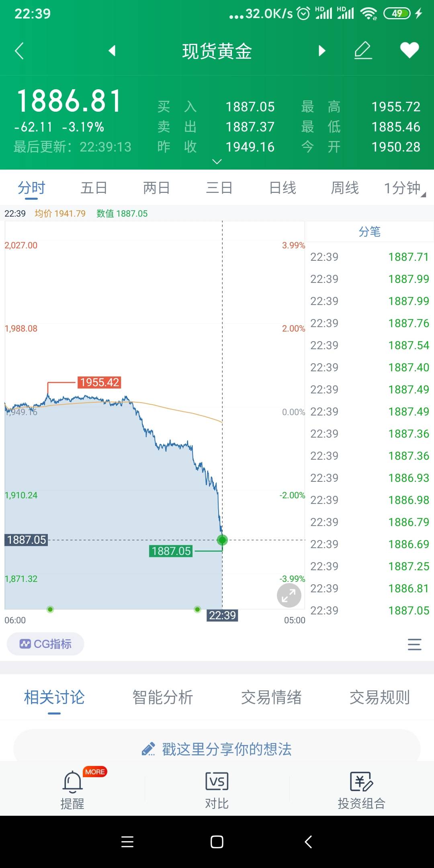This screenshot has width=434, height=868.
Task: Switch to 智能分析 tab
Action: 163,698
